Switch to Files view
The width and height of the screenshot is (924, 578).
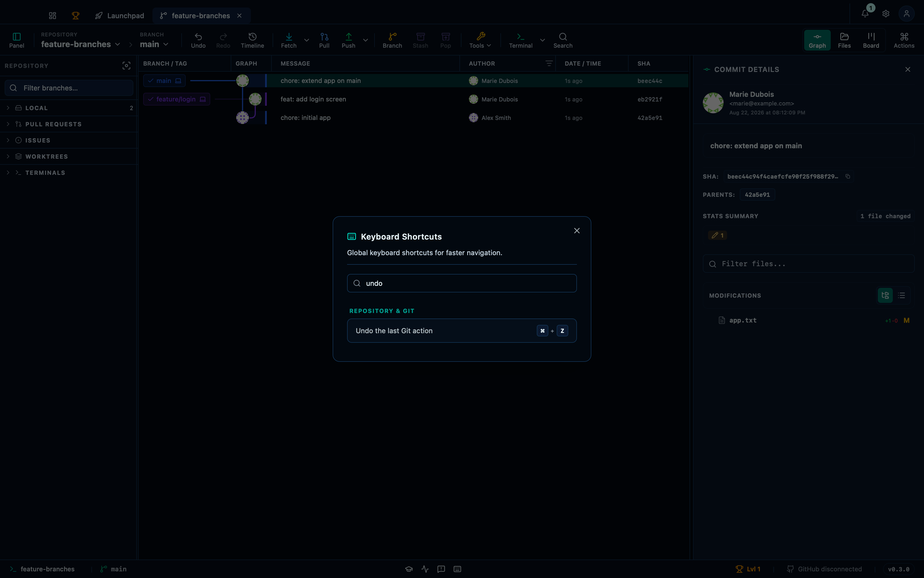coord(844,40)
